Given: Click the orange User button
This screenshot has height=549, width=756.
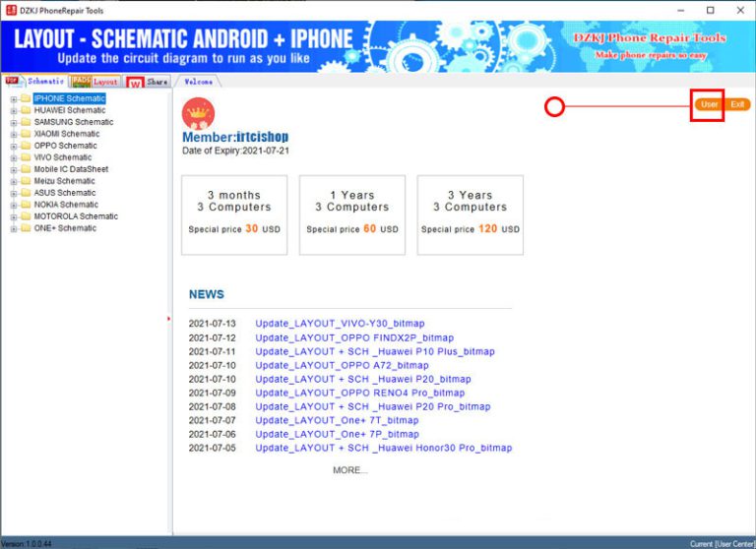Looking at the screenshot, I should pos(709,104).
